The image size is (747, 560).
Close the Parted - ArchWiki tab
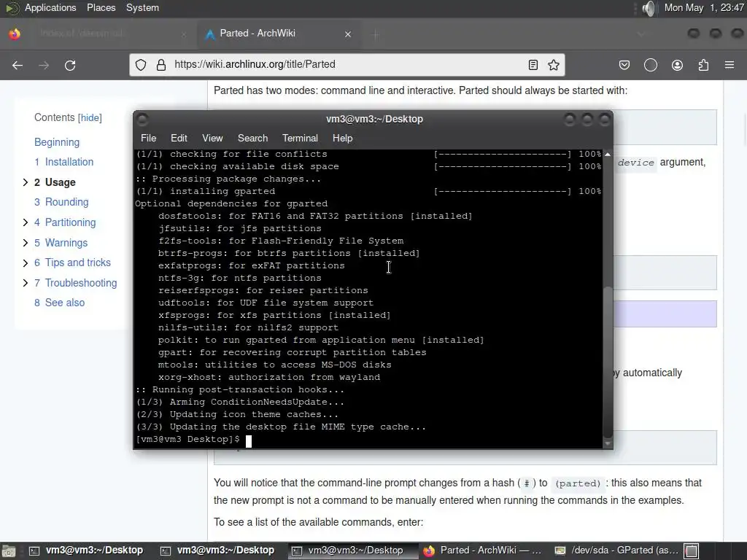[x=348, y=34]
